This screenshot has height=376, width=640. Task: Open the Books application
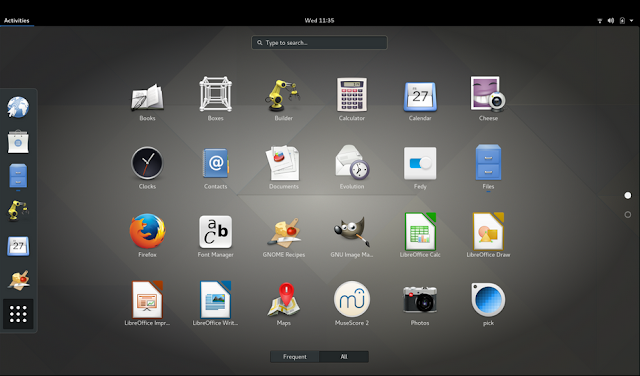pyautogui.click(x=147, y=98)
